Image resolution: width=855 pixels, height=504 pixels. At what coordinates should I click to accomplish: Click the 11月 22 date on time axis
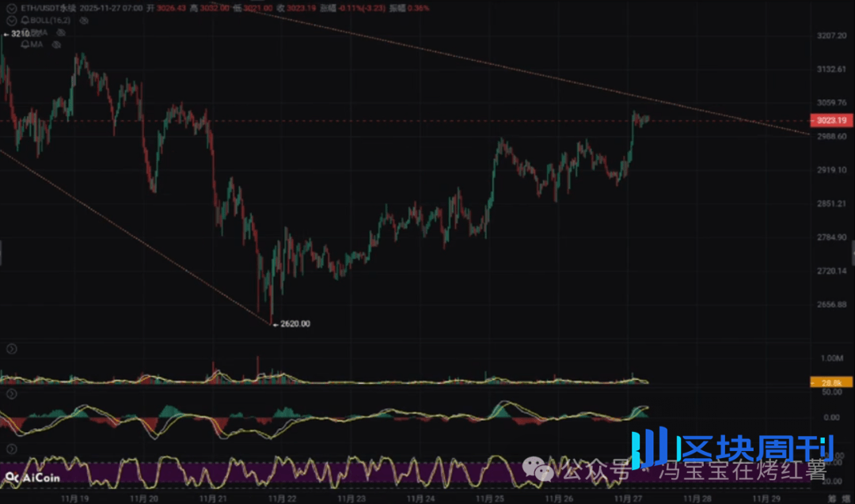coord(283,498)
